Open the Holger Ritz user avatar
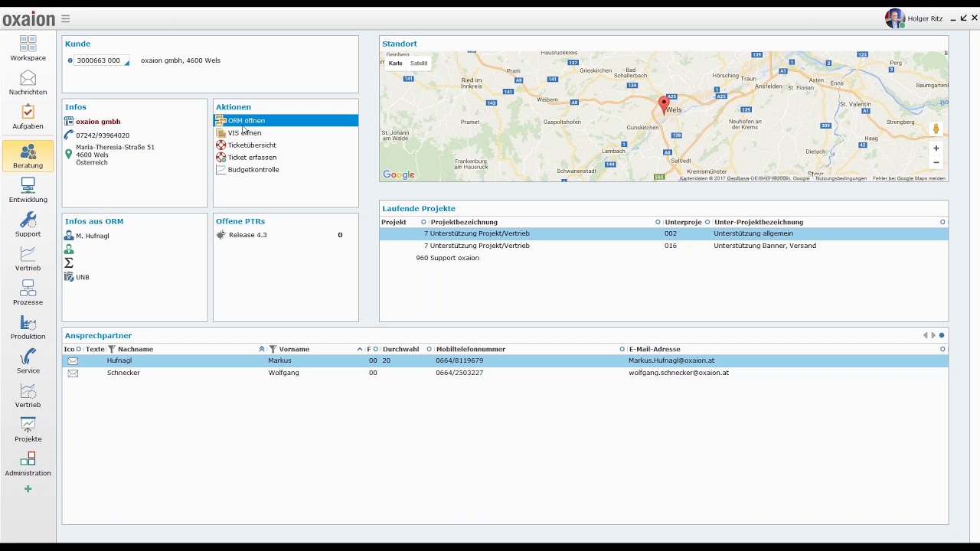980x551 pixels. coord(894,18)
